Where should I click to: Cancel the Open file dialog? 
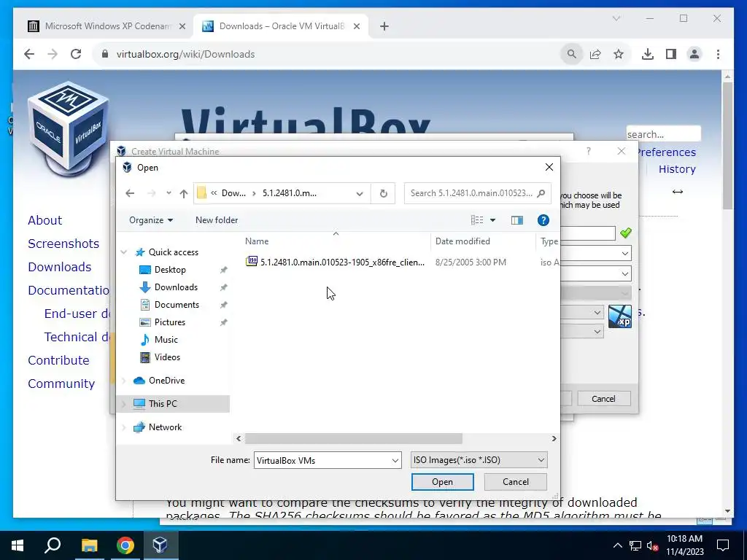(x=516, y=482)
